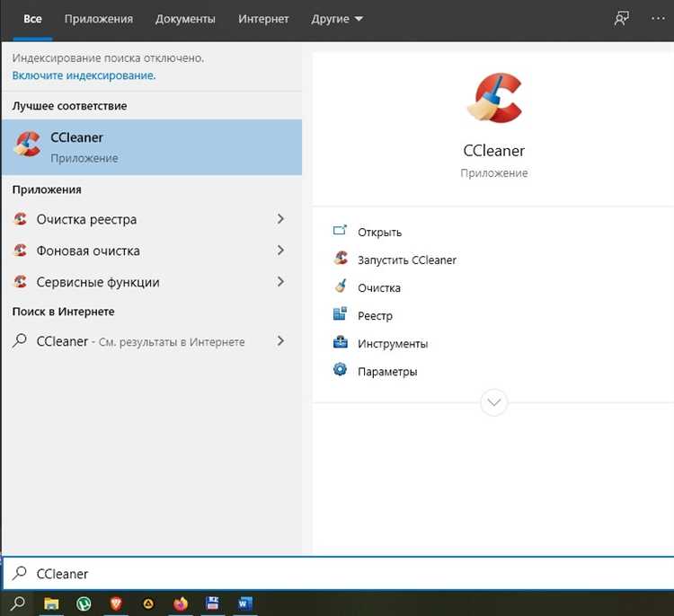The height and width of the screenshot is (616, 674).
Task: Click Инструменты action in preview pane
Action: [x=393, y=344]
